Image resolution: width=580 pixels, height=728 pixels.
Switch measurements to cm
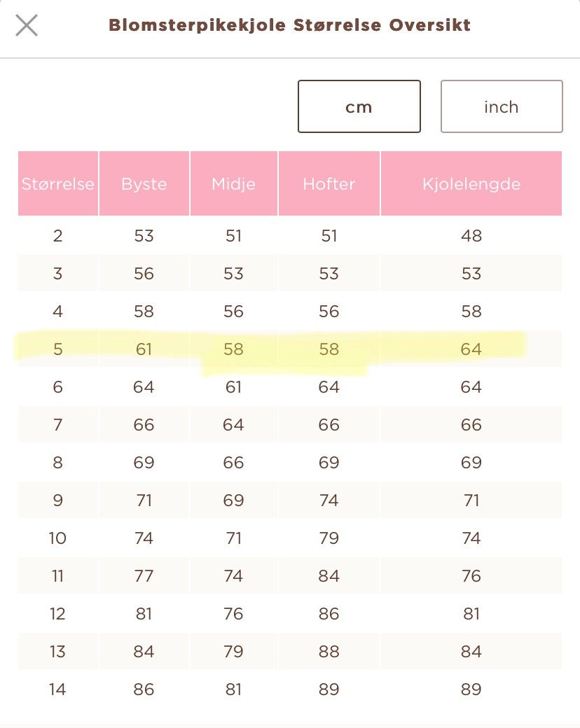coord(359,106)
